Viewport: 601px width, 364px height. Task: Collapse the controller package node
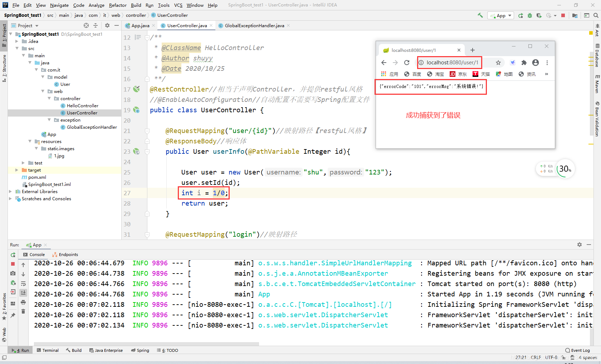click(x=49, y=99)
